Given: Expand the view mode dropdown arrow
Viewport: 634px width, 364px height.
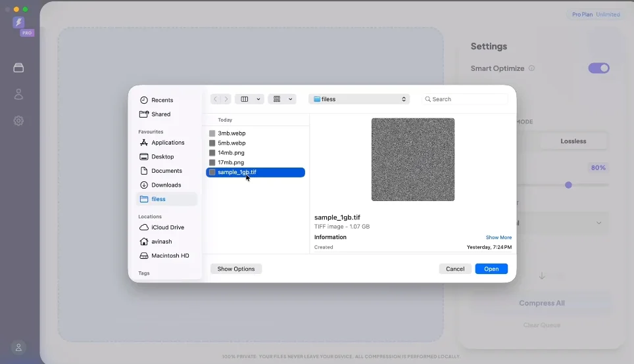Looking at the screenshot, I should click(258, 99).
